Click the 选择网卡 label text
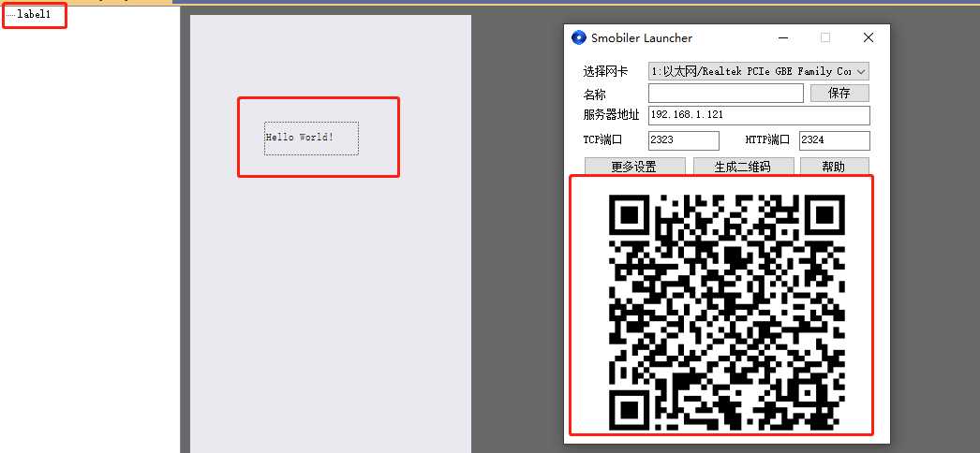The width and height of the screenshot is (980, 453). 605,71
